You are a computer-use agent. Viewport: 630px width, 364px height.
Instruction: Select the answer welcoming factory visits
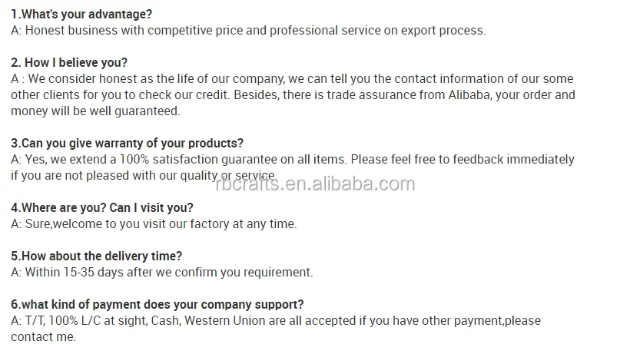click(x=154, y=224)
